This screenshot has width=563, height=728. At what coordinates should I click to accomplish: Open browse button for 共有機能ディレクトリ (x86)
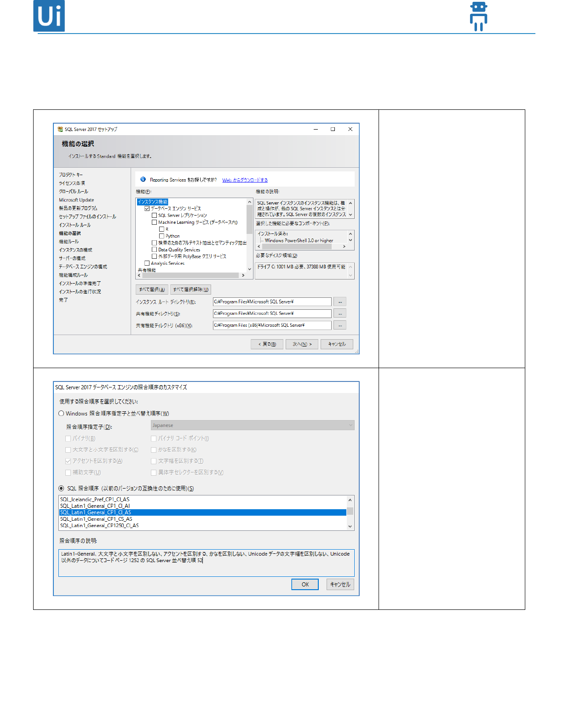[x=340, y=325]
